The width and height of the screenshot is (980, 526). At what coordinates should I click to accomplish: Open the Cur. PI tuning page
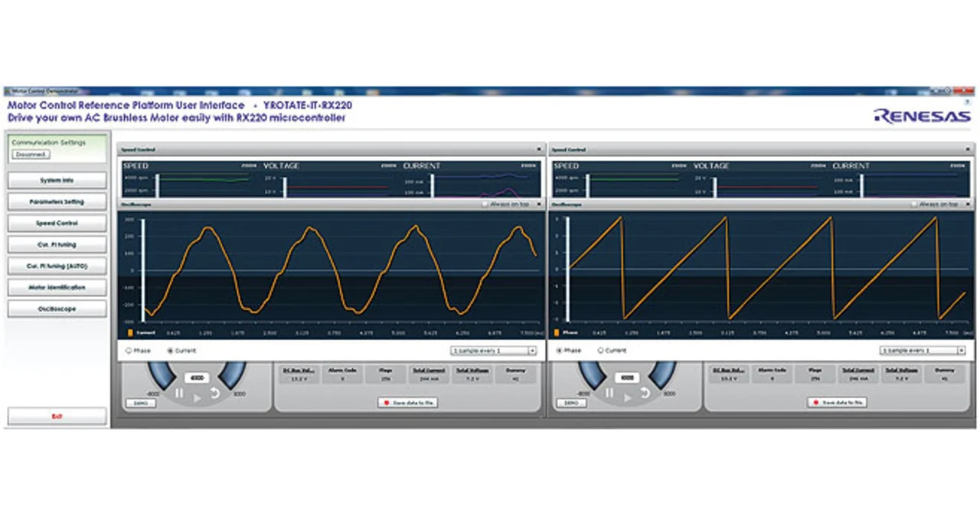(x=57, y=245)
